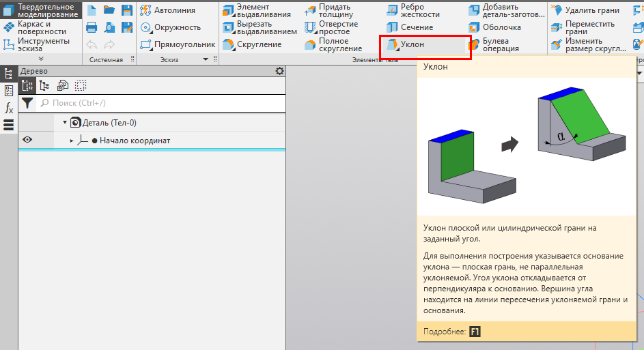Open help via F1 Подробнее

click(475, 332)
